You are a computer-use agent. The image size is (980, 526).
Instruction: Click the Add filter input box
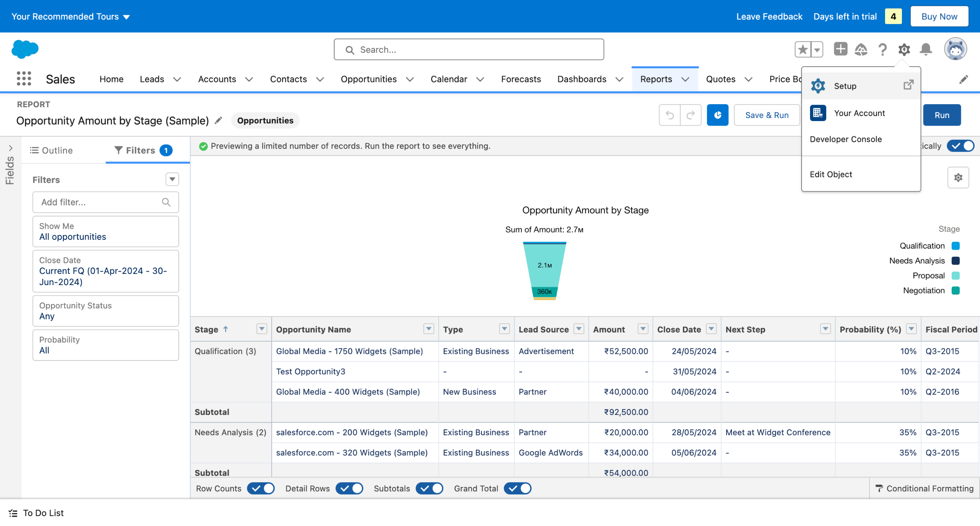(x=106, y=202)
